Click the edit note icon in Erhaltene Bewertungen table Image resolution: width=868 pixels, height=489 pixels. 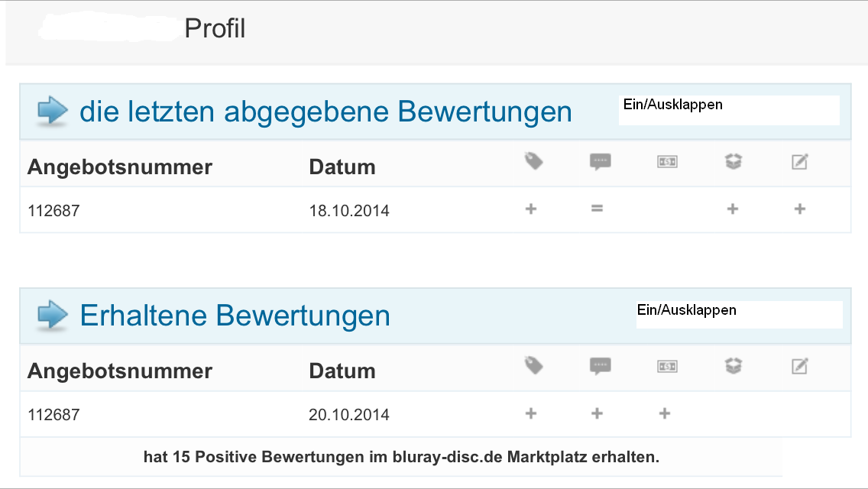[800, 367]
